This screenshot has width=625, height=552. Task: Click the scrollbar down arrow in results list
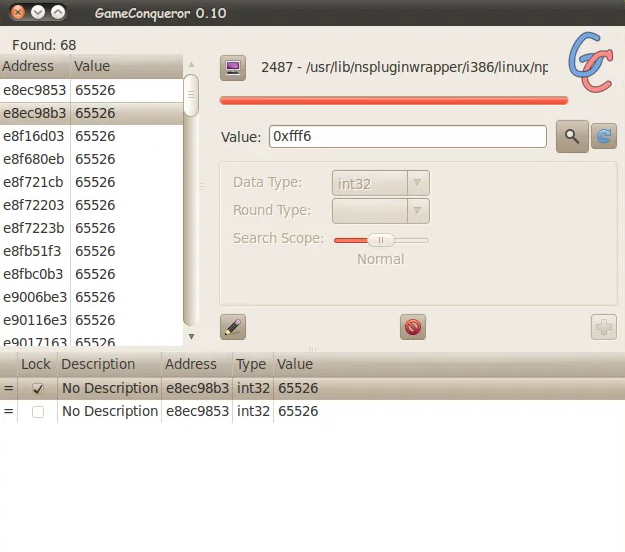coord(191,337)
